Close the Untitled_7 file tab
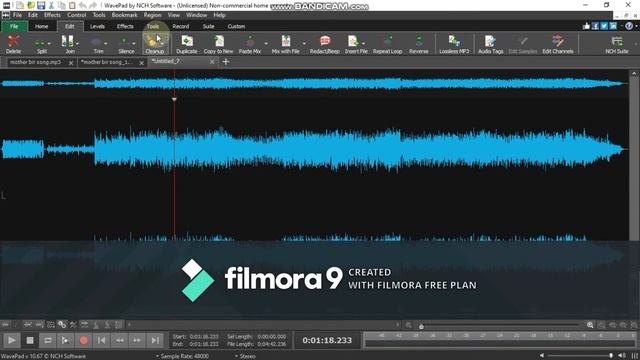The image size is (640, 360). click(212, 62)
